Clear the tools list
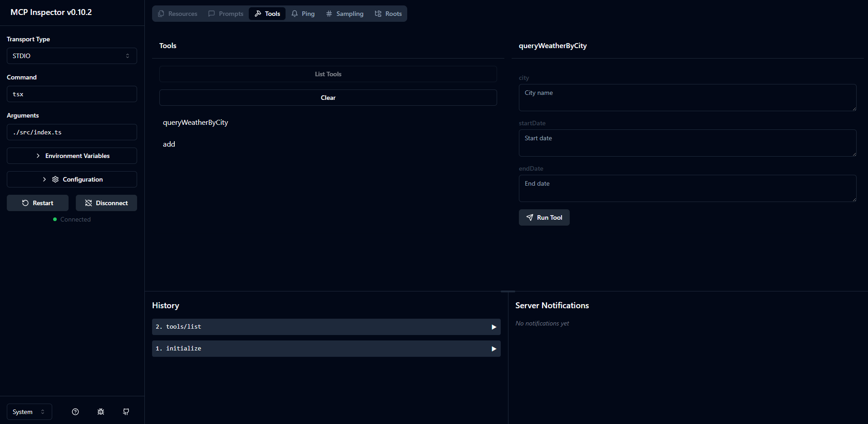This screenshot has width=868, height=424. tap(328, 98)
